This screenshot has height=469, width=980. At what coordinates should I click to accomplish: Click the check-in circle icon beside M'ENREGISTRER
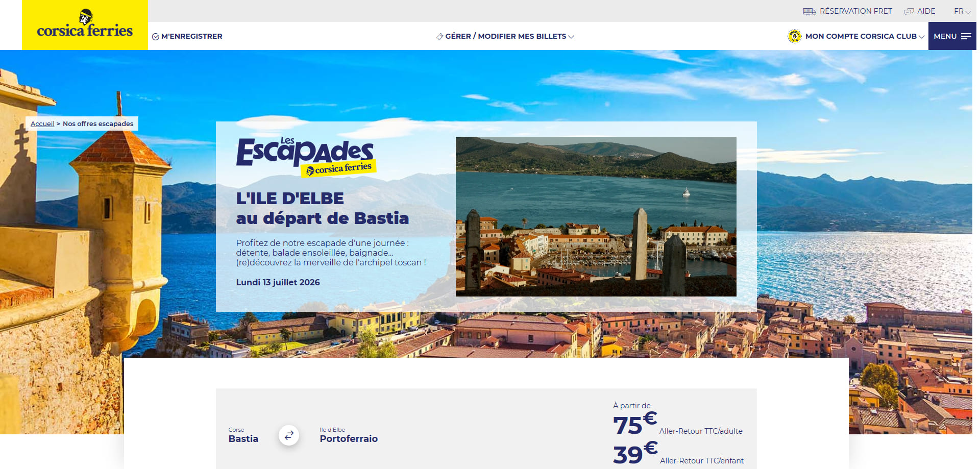coord(156,37)
